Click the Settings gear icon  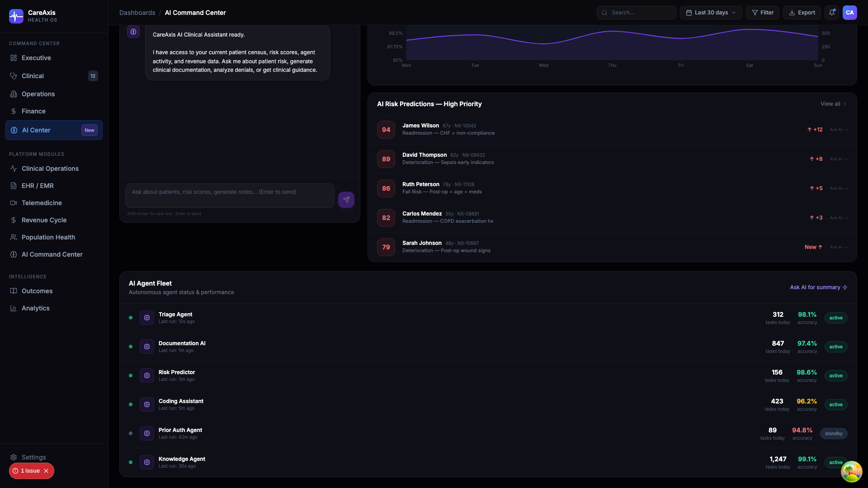click(x=14, y=457)
